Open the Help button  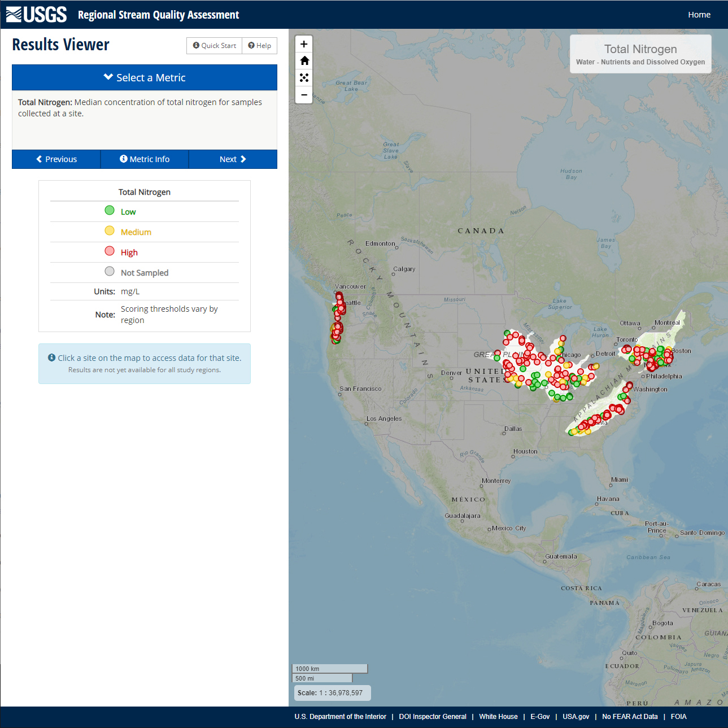(260, 46)
